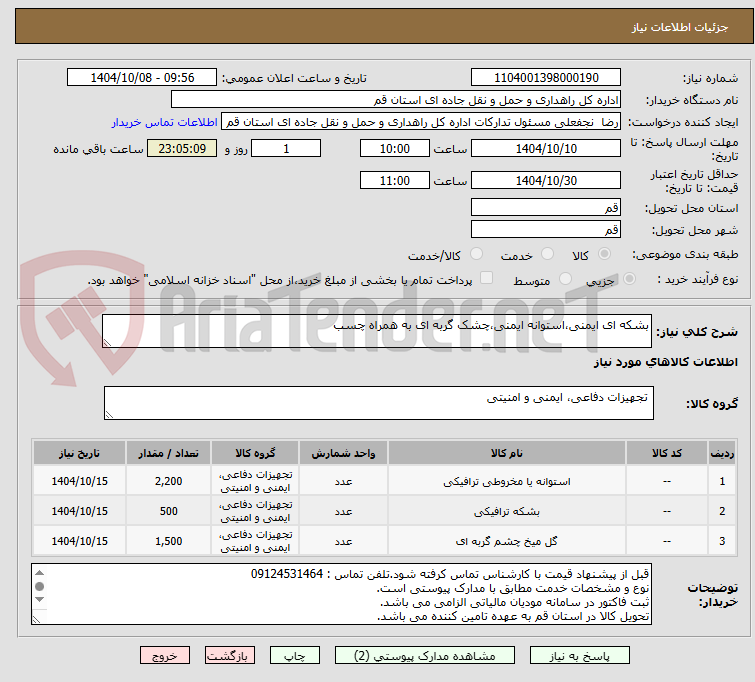Click the remaining days field showing 1

point(286,148)
